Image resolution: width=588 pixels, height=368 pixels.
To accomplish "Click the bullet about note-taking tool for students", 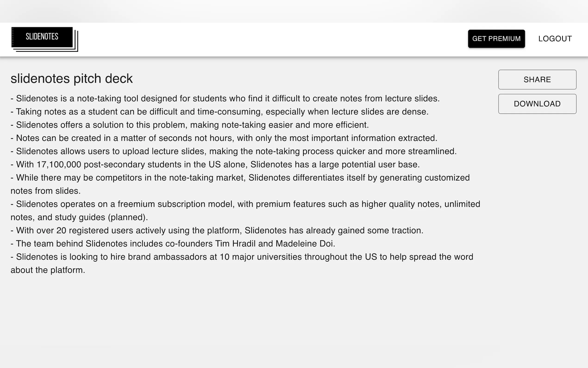I will coord(225,98).
